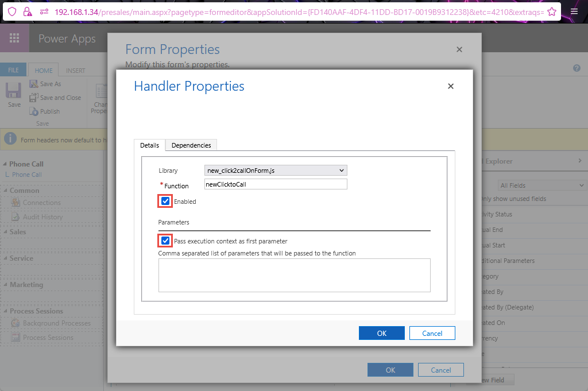Close the Handler Properties dialog
Viewport: 588px width, 391px height.
[x=451, y=86]
